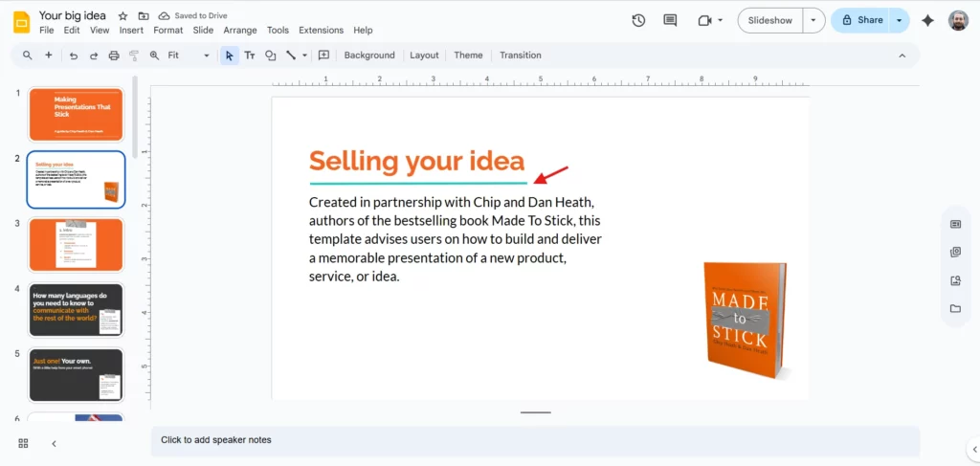This screenshot has width=980, height=466.
Task: Click the move to folder icon
Action: pyautogui.click(x=144, y=16)
